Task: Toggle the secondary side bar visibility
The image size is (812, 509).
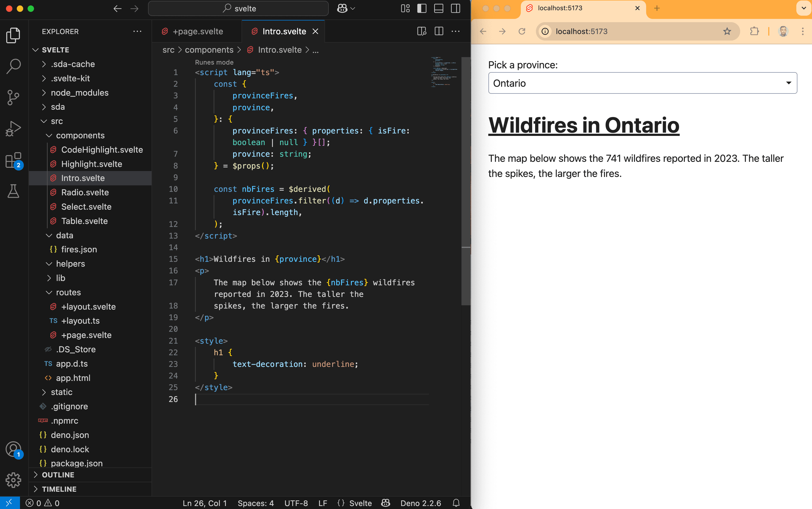Action: point(456,8)
